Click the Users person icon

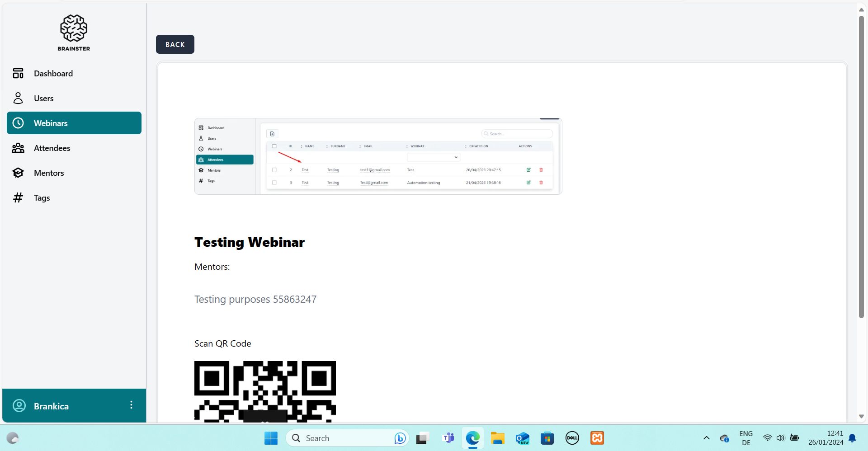tap(18, 98)
